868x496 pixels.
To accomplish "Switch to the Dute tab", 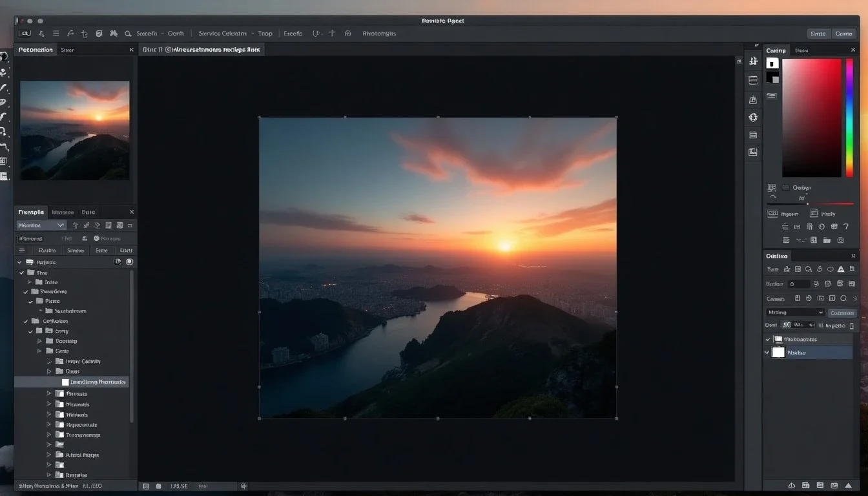I will [88, 212].
